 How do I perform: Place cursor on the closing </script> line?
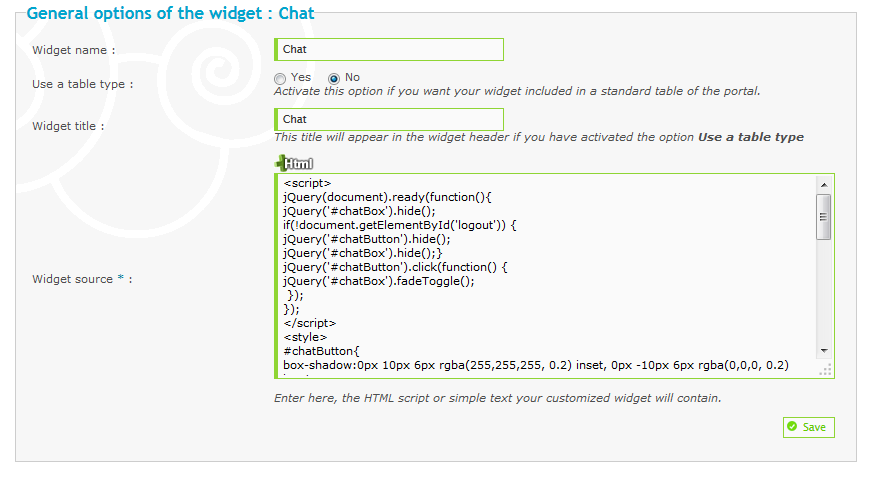310,323
